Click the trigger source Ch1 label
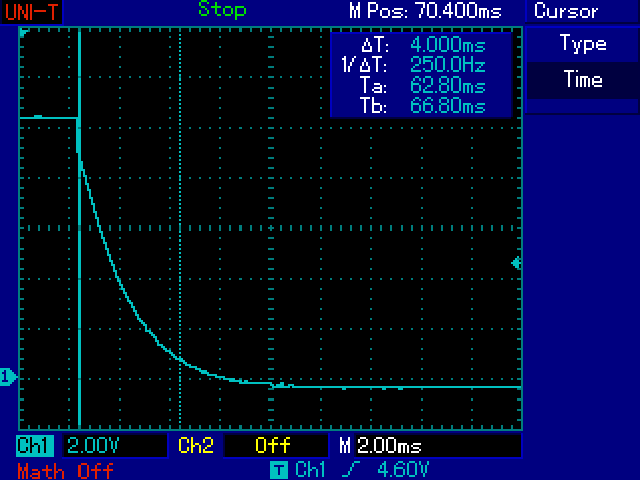640x480 pixels. point(310,470)
